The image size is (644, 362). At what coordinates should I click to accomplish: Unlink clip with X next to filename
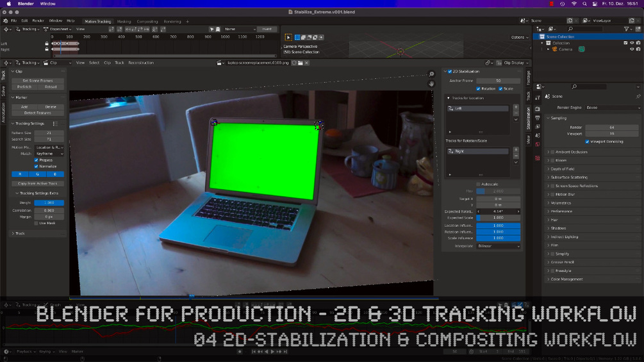[307, 63]
